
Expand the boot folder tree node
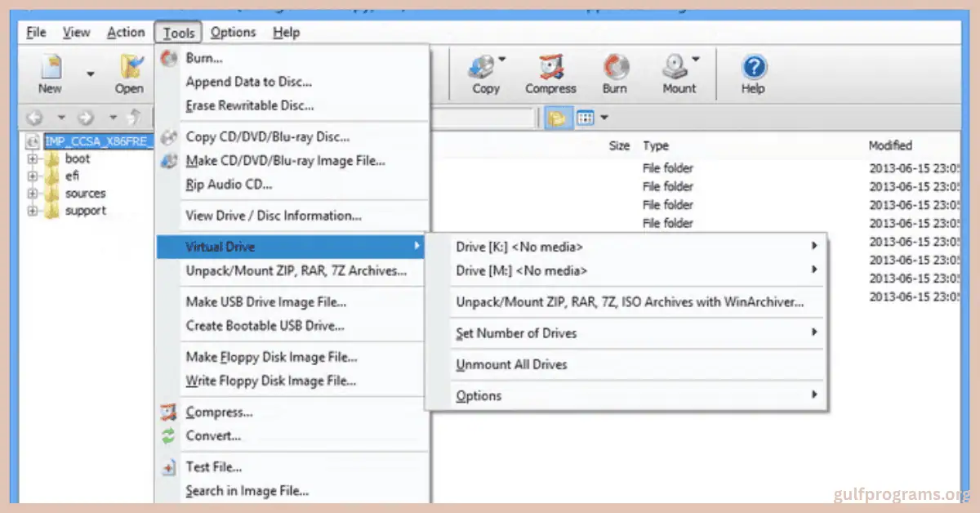[33, 159]
